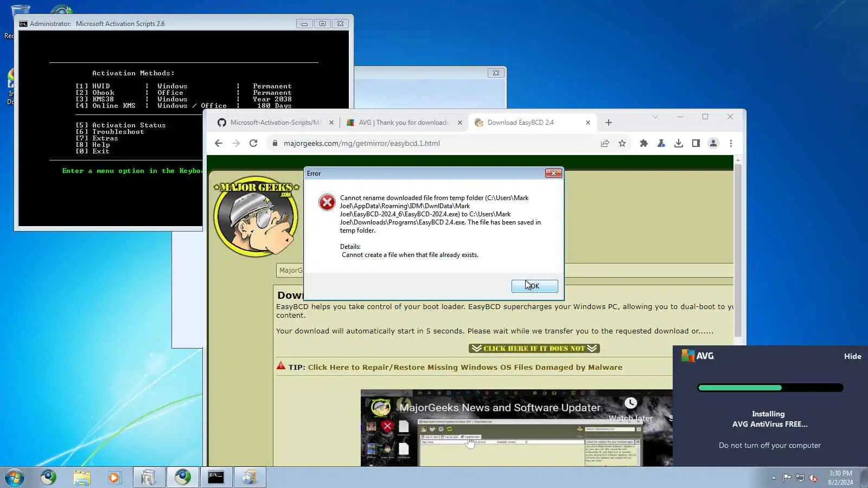This screenshot has height=488, width=868.
Task: Click the MajorGeeks soldier logo
Action: coord(256,216)
